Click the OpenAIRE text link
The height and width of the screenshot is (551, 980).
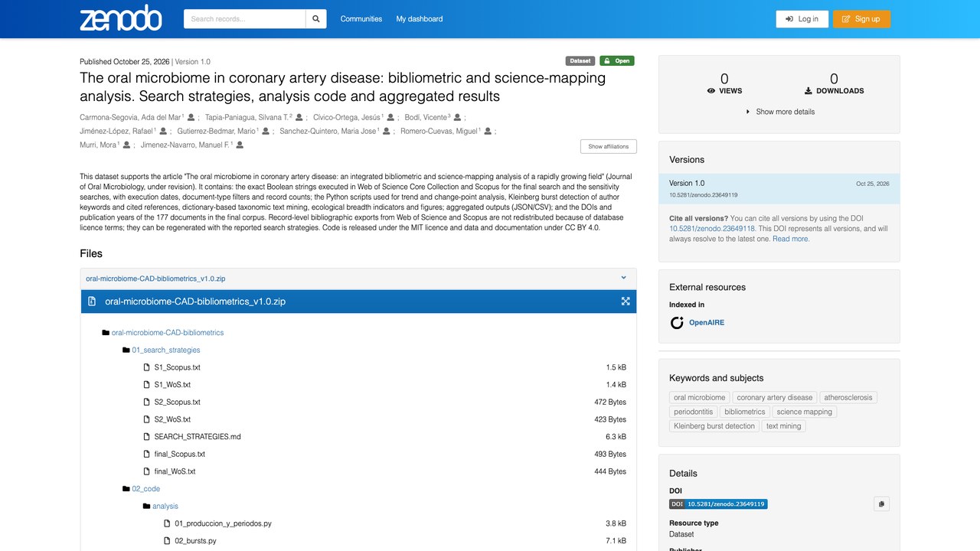pyautogui.click(x=707, y=323)
